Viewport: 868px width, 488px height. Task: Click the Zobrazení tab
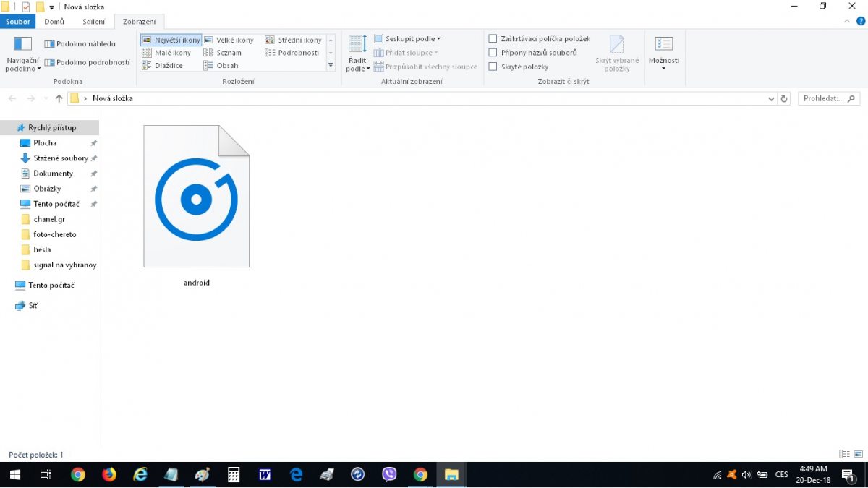(139, 22)
